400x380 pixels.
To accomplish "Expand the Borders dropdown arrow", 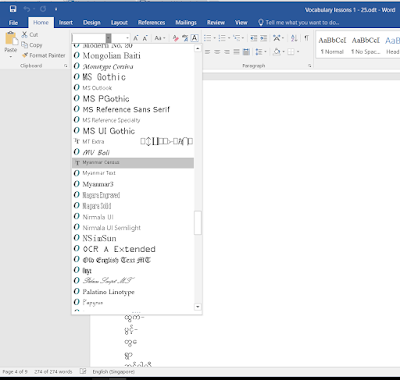I will click(298, 52).
